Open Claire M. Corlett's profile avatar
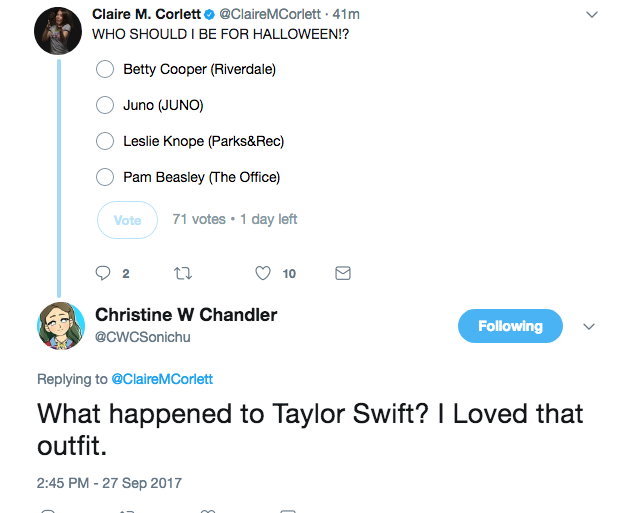621x513 pixels. click(x=58, y=31)
